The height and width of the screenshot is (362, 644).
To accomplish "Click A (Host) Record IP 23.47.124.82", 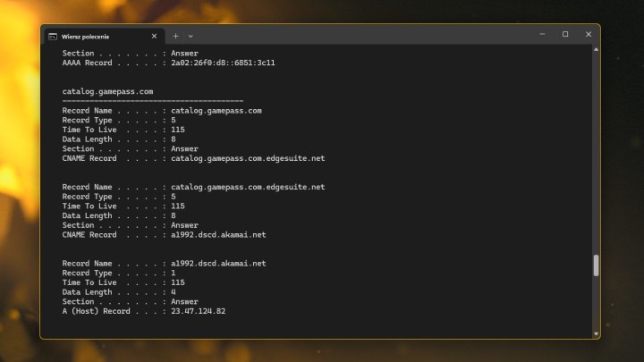I will click(199, 311).
